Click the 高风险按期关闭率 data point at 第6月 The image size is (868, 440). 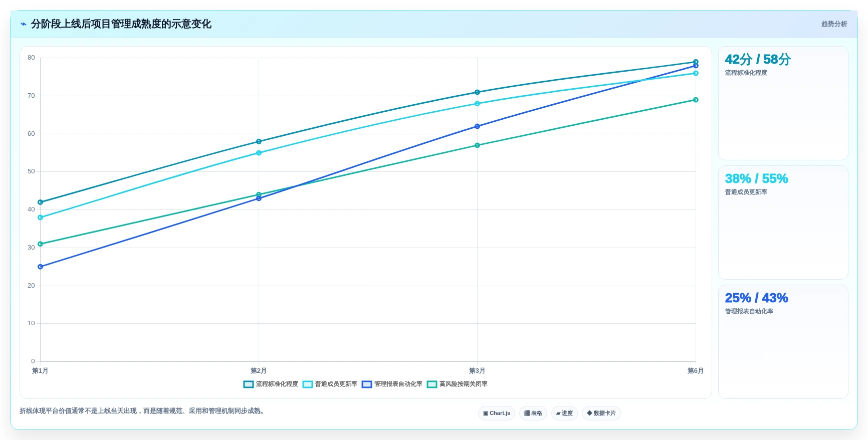(696, 100)
